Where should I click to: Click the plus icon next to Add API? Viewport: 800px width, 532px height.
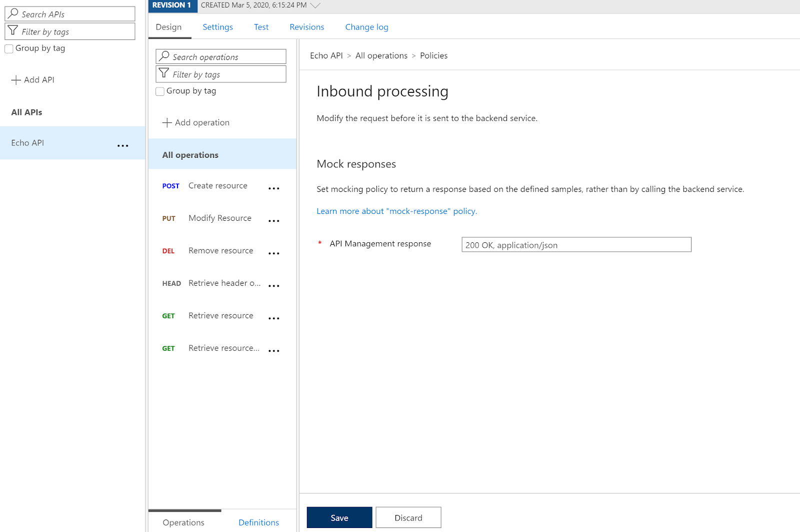(16, 80)
